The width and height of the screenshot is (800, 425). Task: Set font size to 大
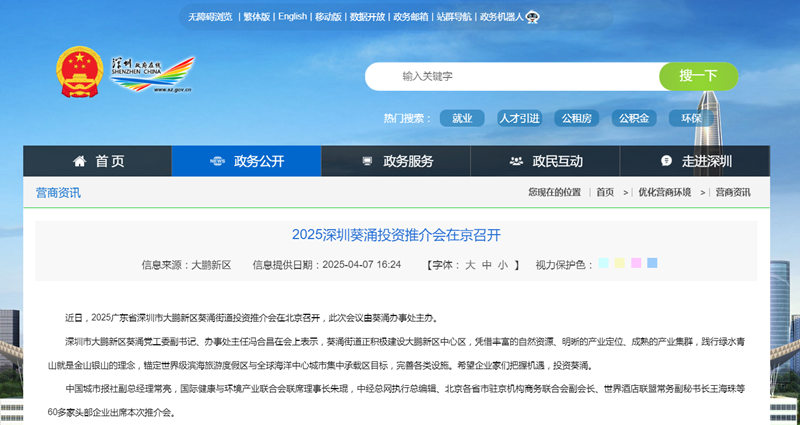(470, 265)
